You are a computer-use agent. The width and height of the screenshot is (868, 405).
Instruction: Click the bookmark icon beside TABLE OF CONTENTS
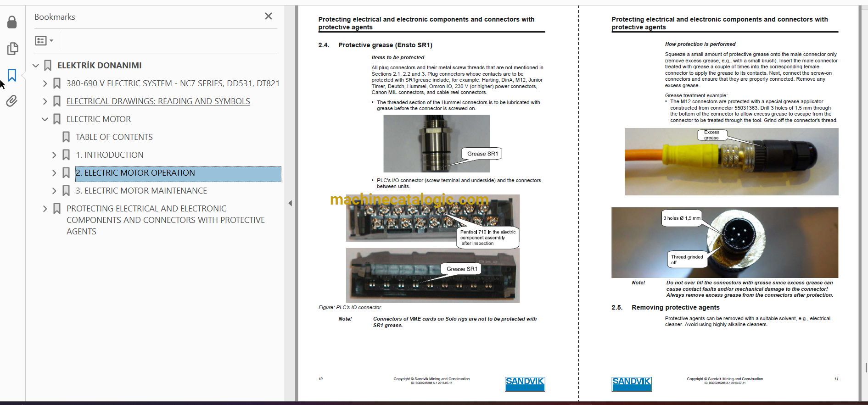click(x=66, y=137)
